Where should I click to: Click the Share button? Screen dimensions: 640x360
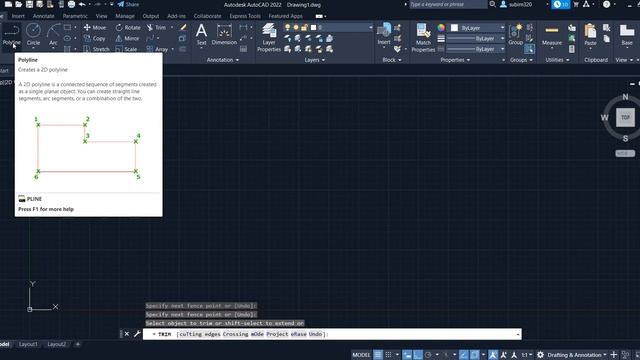(128, 4)
